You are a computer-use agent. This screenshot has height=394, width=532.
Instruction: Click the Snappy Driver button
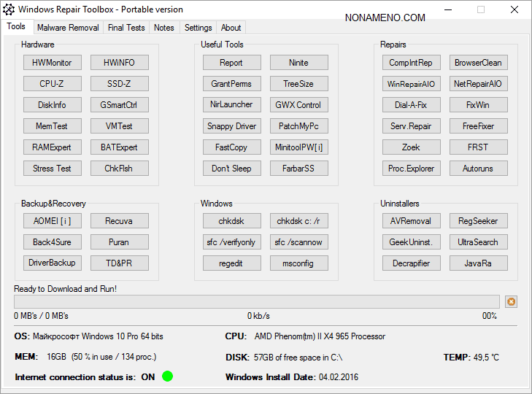[x=231, y=126]
